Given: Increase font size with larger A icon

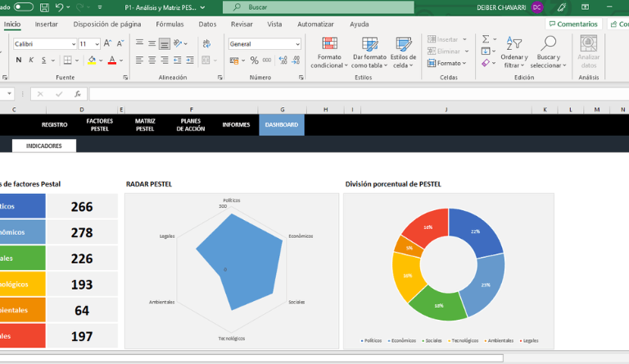Looking at the screenshot, I should click(x=107, y=43).
